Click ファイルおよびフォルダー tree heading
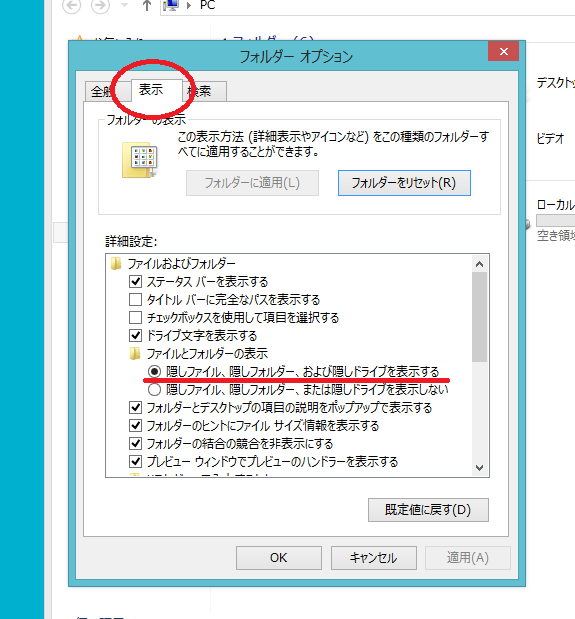The height and width of the screenshot is (619, 575). tap(182, 264)
